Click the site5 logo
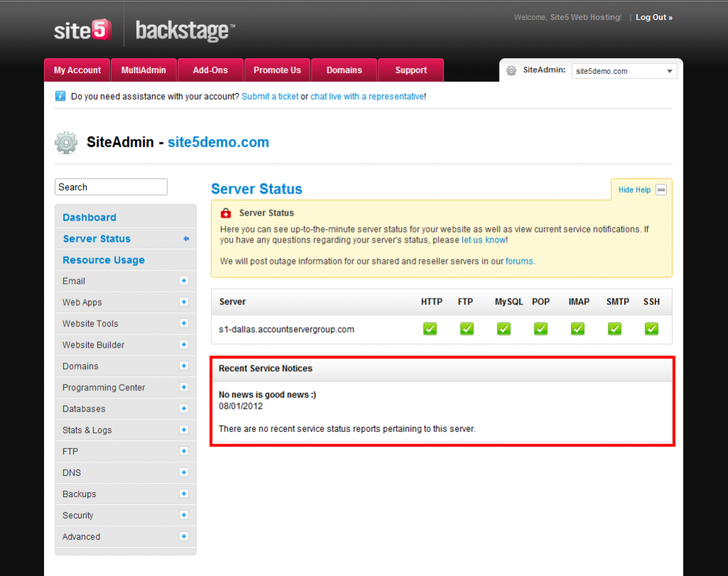Viewport: 728px width, 576px height. [x=82, y=30]
